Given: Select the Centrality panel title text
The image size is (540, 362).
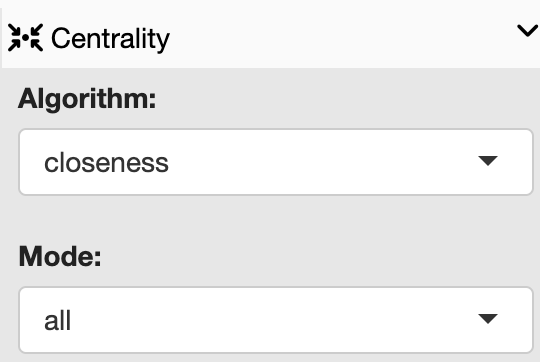Looking at the screenshot, I should 110,39.
